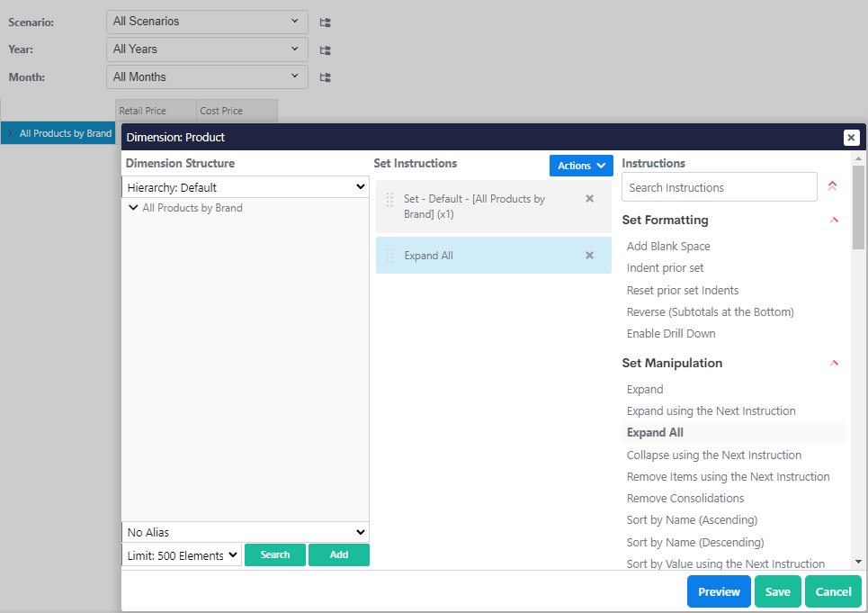
Task: Click the instructions panel vertical scrollbar
Action: pyautogui.click(x=858, y=207)
